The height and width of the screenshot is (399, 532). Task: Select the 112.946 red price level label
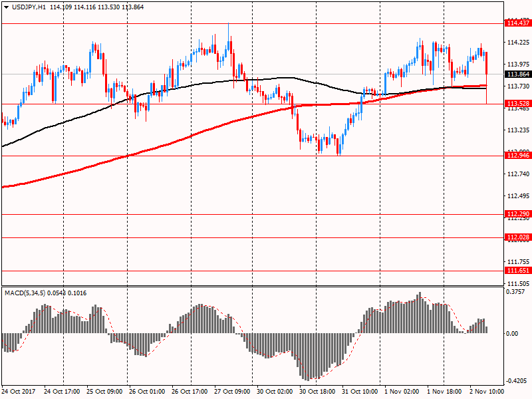[x=518, y=156]
